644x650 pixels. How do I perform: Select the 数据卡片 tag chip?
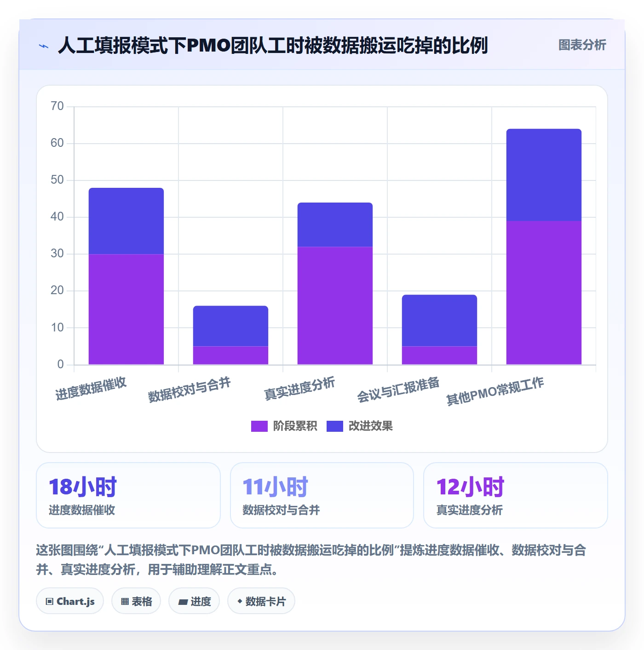(261, 601)
